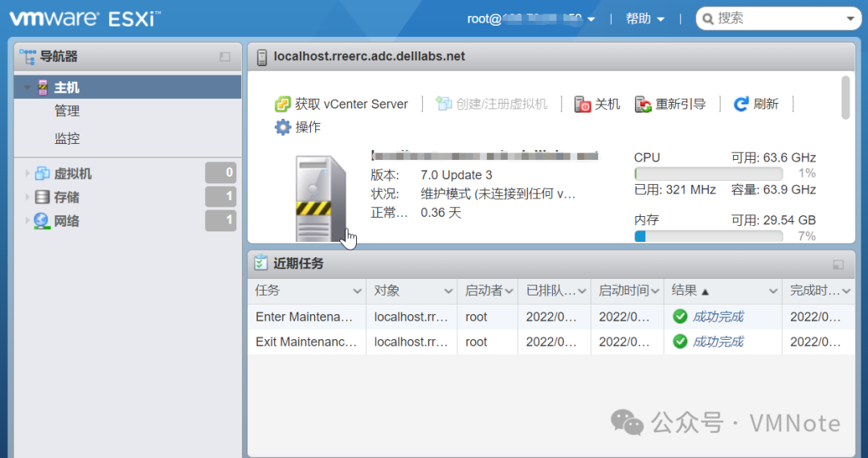Click the blue refresh (刷新) icon
Screen dimensions: 868x458
(741, 104)
